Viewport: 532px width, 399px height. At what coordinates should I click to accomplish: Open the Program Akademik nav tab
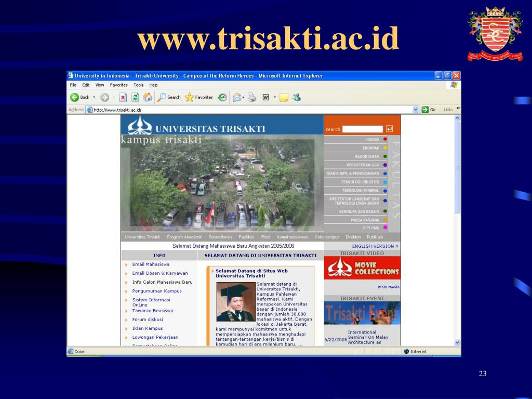click(184, 237)
